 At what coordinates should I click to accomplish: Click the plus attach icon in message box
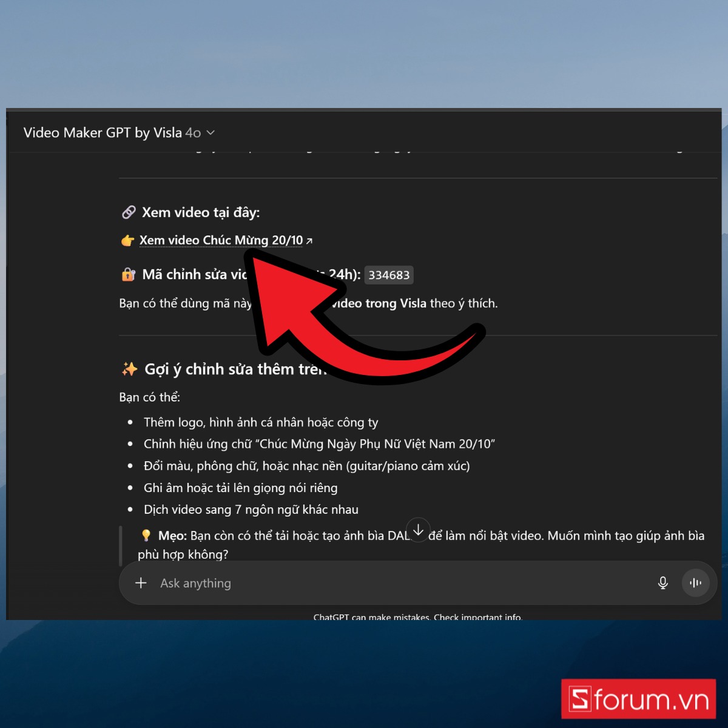[141, 583]
